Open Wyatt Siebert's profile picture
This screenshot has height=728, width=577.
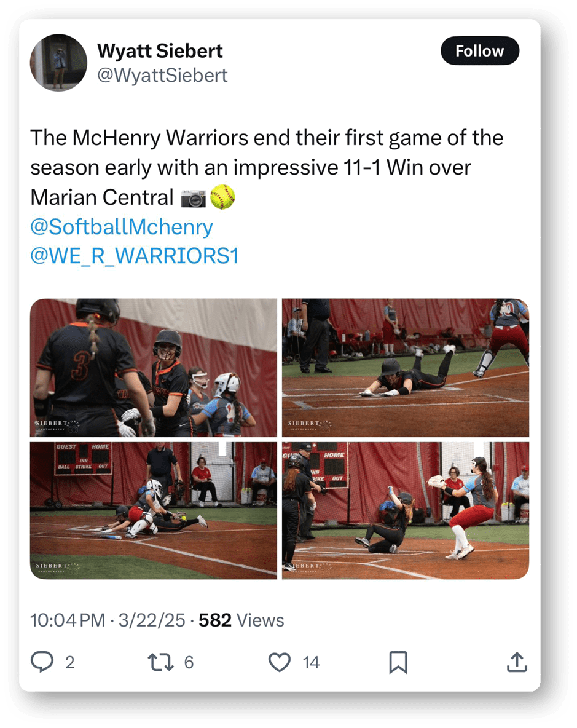pos(59,62)
